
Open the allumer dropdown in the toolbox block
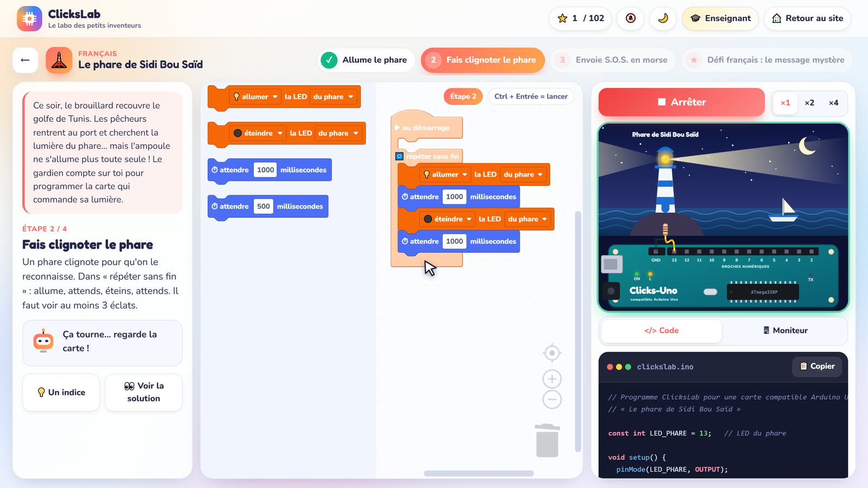click(x=255, y=97)
